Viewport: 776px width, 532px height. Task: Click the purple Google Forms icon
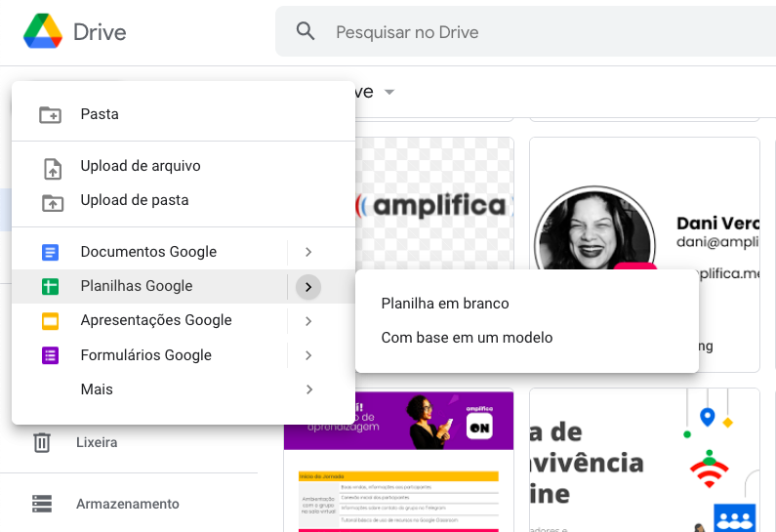coord(50,355)
